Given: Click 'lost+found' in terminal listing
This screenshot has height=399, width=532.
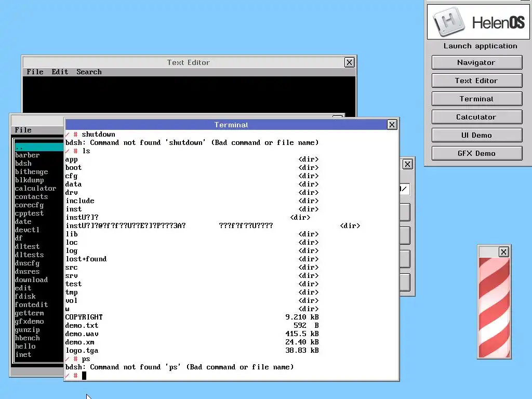Looking at the screenshot, I should click(x=86, y=259).
